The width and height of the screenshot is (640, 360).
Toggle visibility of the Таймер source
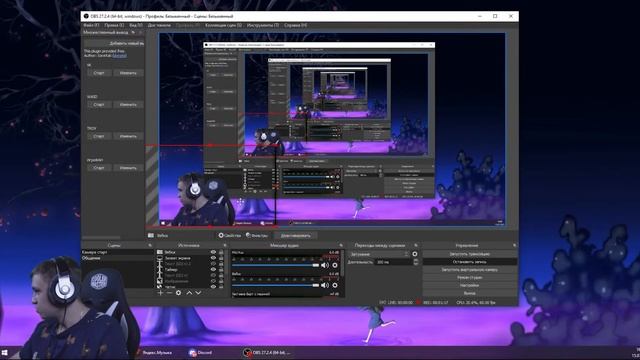213,269
